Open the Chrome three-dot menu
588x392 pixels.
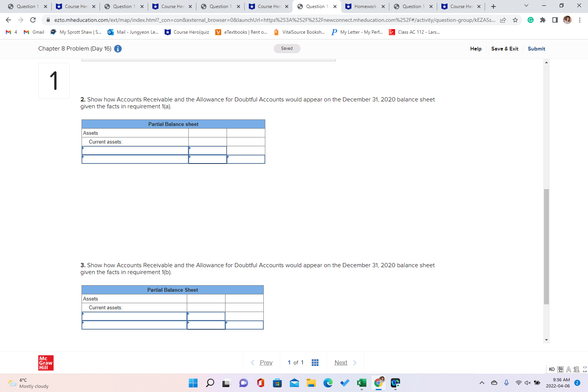[580, 20]
